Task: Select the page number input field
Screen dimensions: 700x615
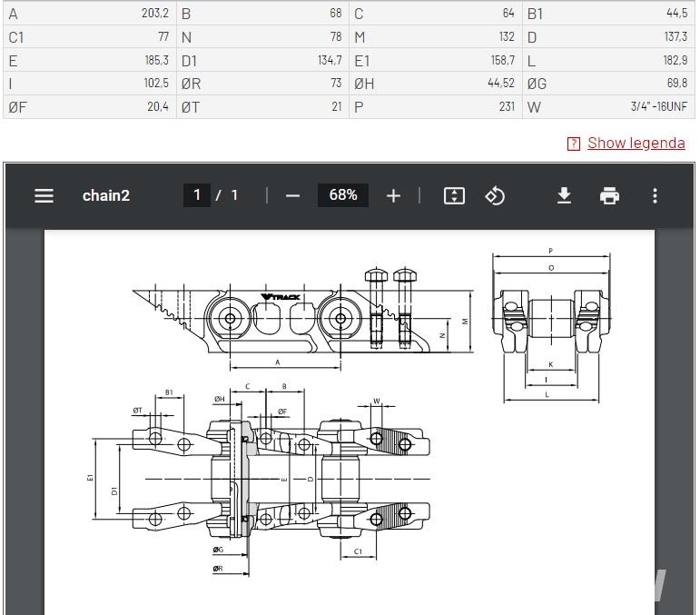Action: [x=197, y=195]
